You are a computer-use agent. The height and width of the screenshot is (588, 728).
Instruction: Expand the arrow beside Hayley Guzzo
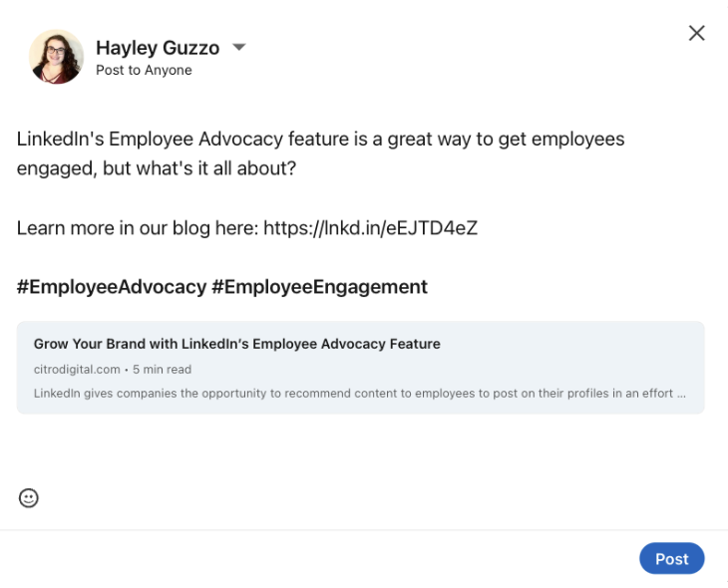tap(238, 47)
